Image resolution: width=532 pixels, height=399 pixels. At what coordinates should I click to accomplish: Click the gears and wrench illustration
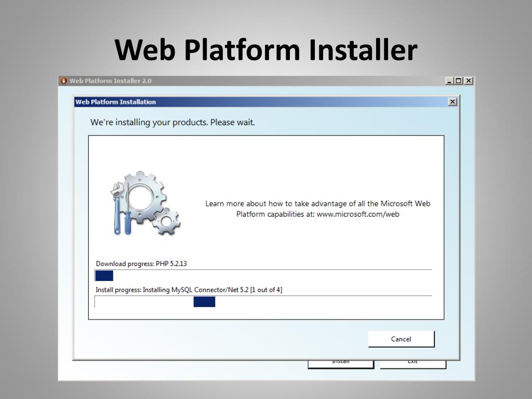145,203
